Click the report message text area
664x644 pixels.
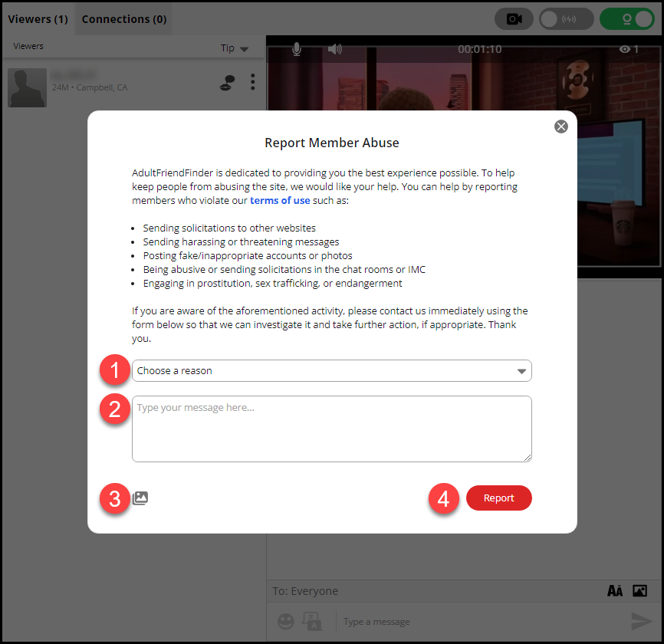(331, 429)
